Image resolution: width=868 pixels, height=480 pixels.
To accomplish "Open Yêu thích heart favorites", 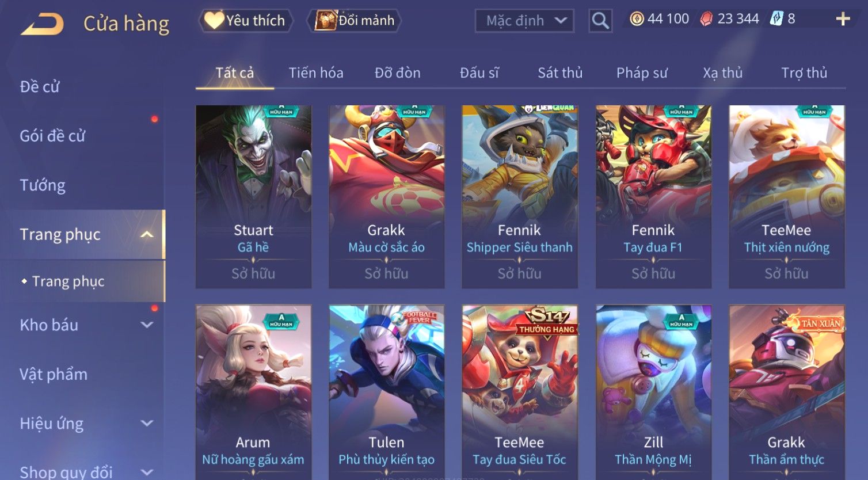I will coord(246,21).
